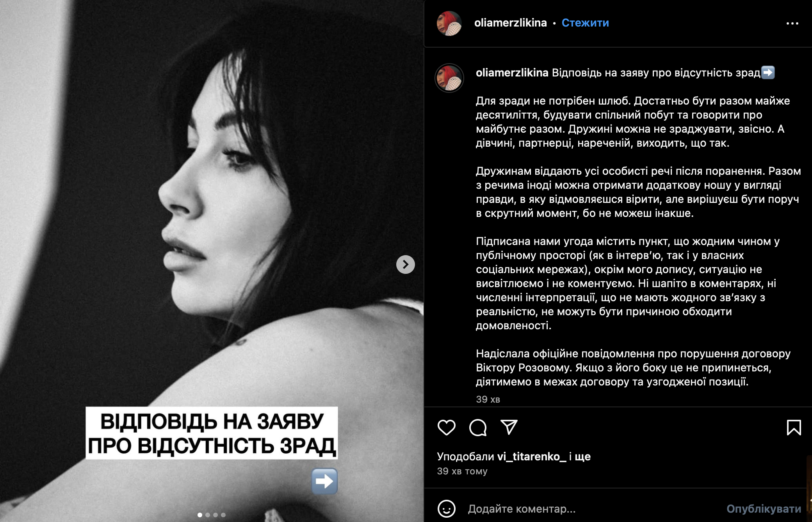Advance carousel with the right chevron arrow
The width and height of the screenshot is (812, 522).
click(406, 265)
